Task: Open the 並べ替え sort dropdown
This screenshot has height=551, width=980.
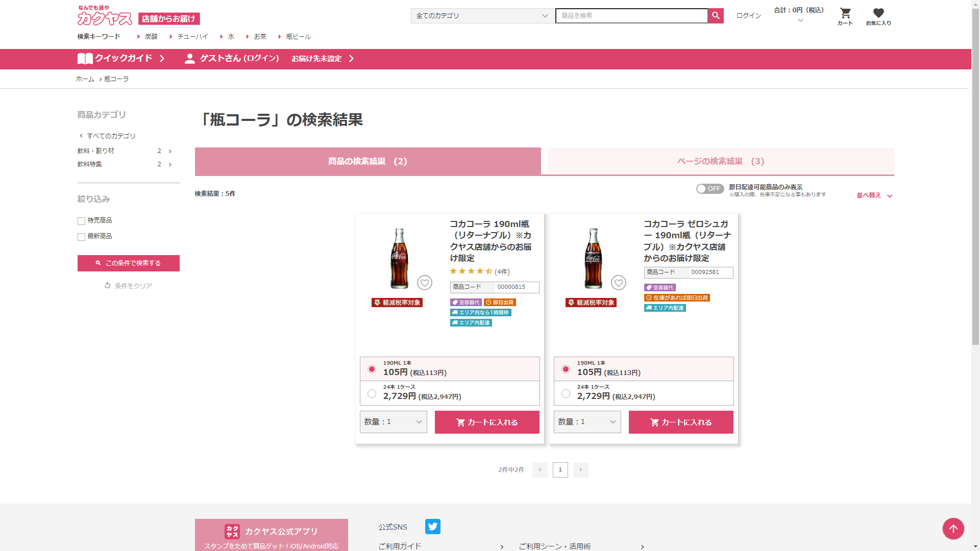Action: [874, 195]
